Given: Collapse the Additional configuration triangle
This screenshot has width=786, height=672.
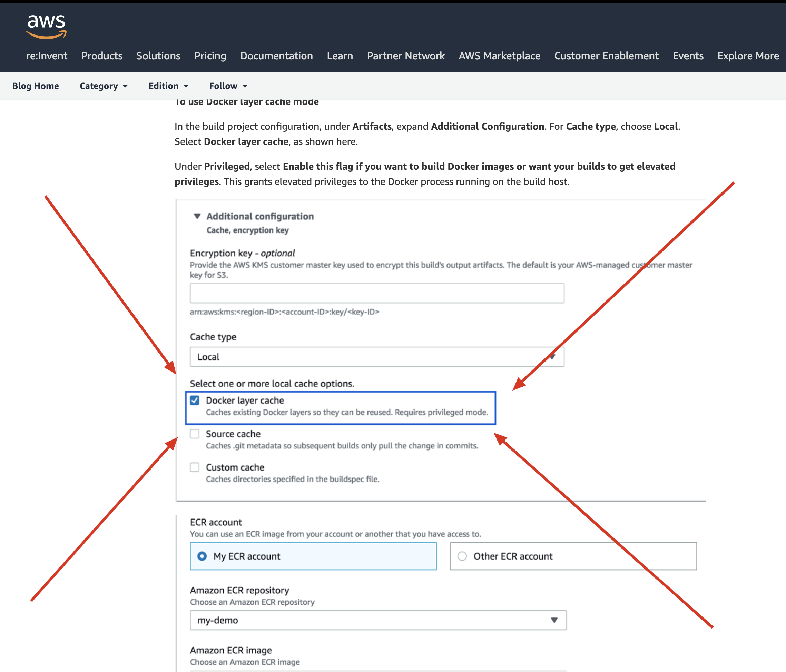Looking at the screenshot, I should click(197, 216).
